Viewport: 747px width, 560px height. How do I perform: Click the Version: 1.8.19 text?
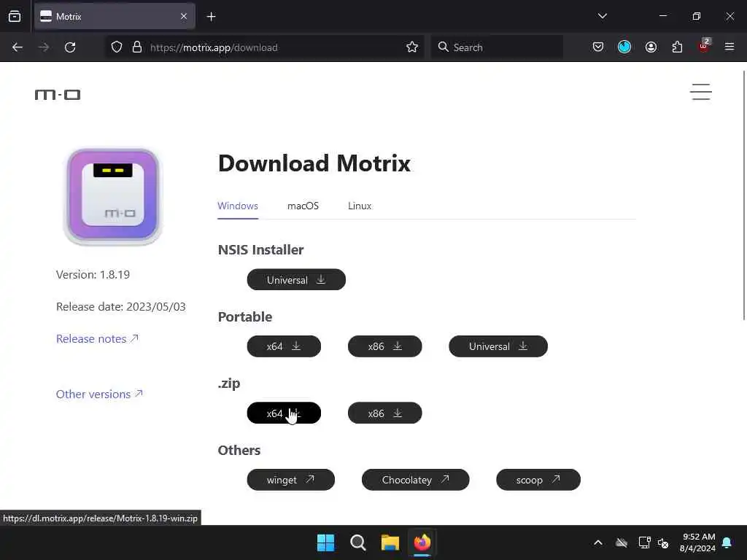pyautogui.click(x=93, y=275)
